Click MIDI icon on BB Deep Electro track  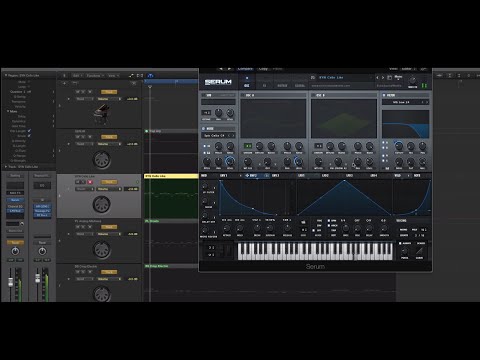pyautogui.click(x=102, y=294)
